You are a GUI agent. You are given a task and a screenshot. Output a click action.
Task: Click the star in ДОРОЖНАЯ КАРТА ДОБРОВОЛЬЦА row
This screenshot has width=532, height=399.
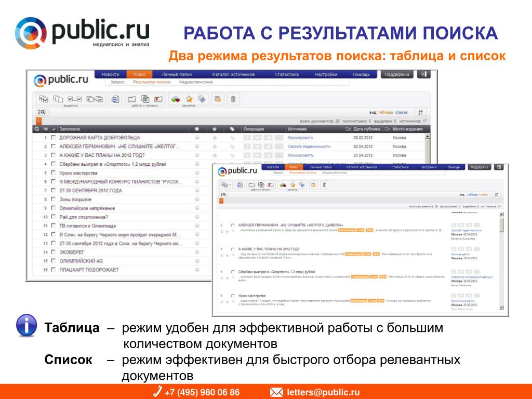(x=215, y=138)
